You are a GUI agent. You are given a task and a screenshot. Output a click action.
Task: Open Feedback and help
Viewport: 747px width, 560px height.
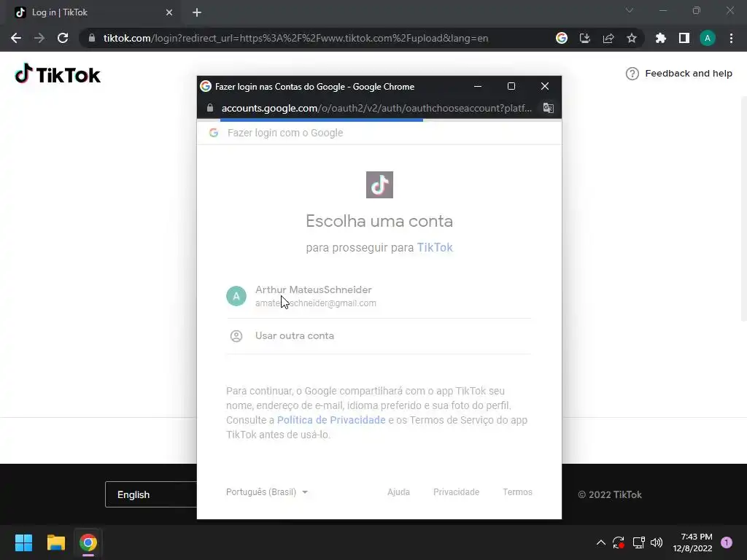click(679, 74)
